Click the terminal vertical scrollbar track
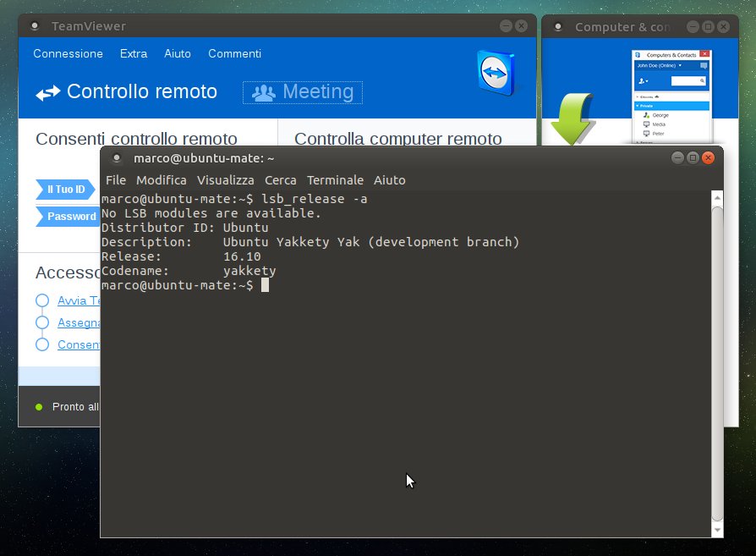The image size is (756, 556). 717,364
